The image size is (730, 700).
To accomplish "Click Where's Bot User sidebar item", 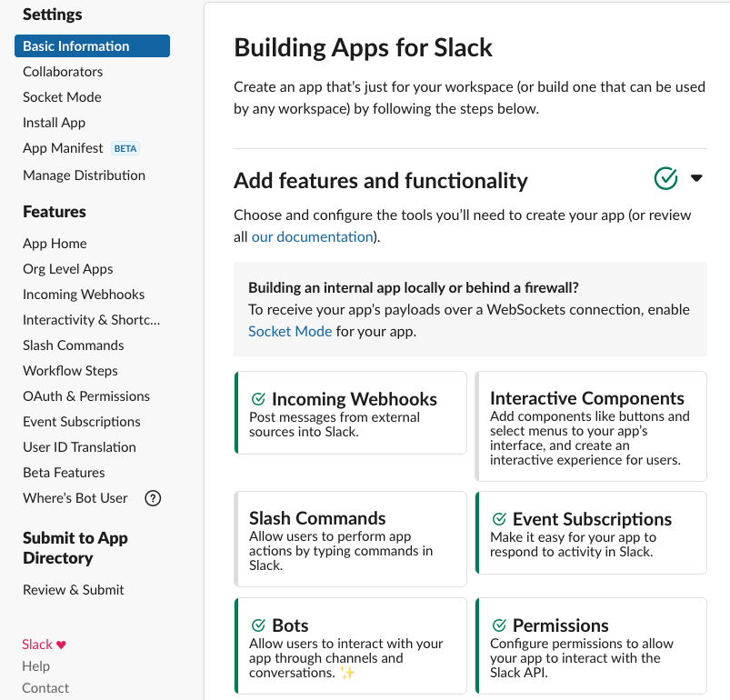I will pyautogui.click(x=75, y=498).
